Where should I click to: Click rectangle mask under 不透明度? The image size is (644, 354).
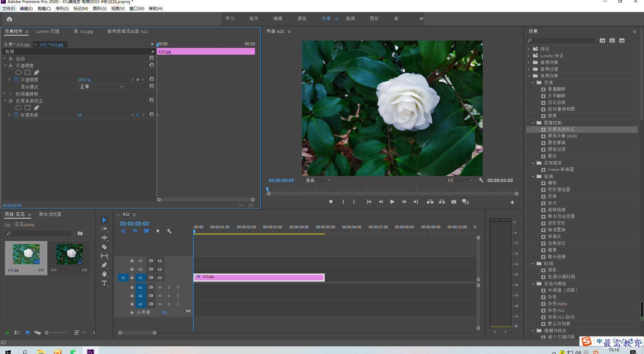tap(28, 72)
